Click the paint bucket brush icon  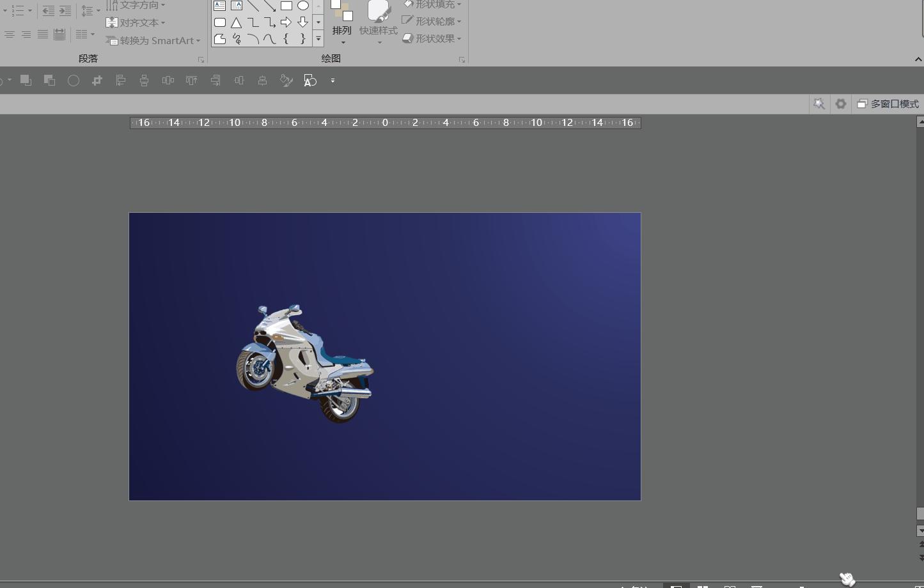[286, 81]
